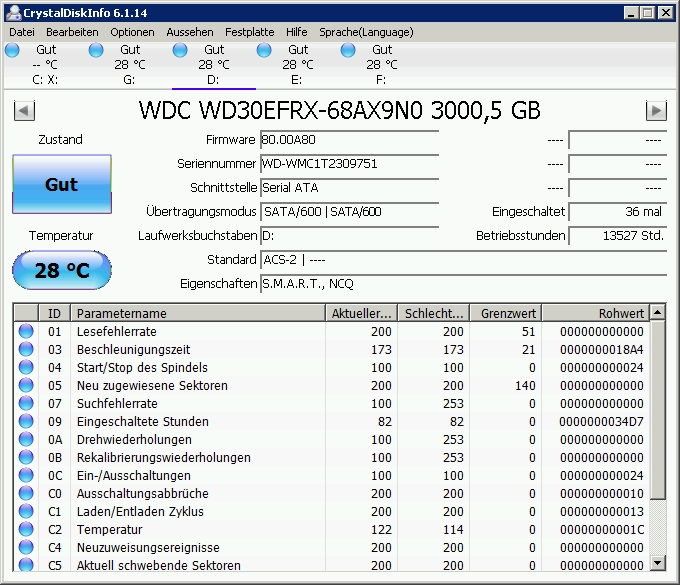The width and height of the screenshot is (680, 585).
Task: Click the scroll down arrow of SMART list
Action: tap(658, 563)
